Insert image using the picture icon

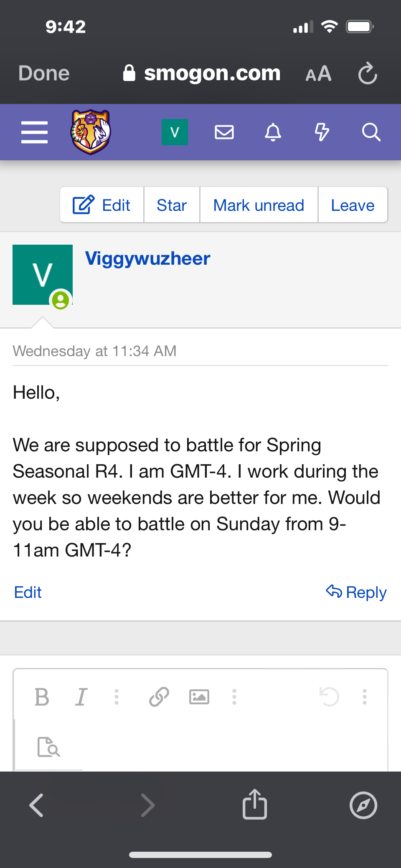(199, 697)
